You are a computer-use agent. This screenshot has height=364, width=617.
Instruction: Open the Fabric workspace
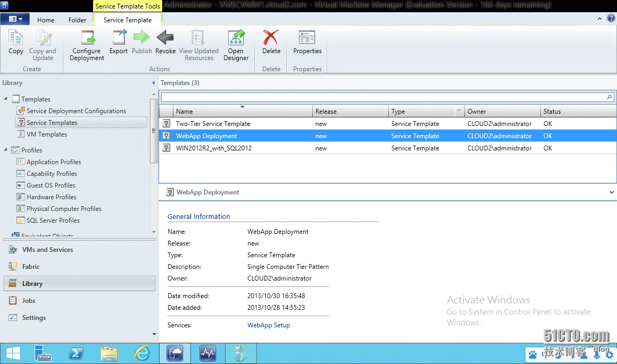79,267
